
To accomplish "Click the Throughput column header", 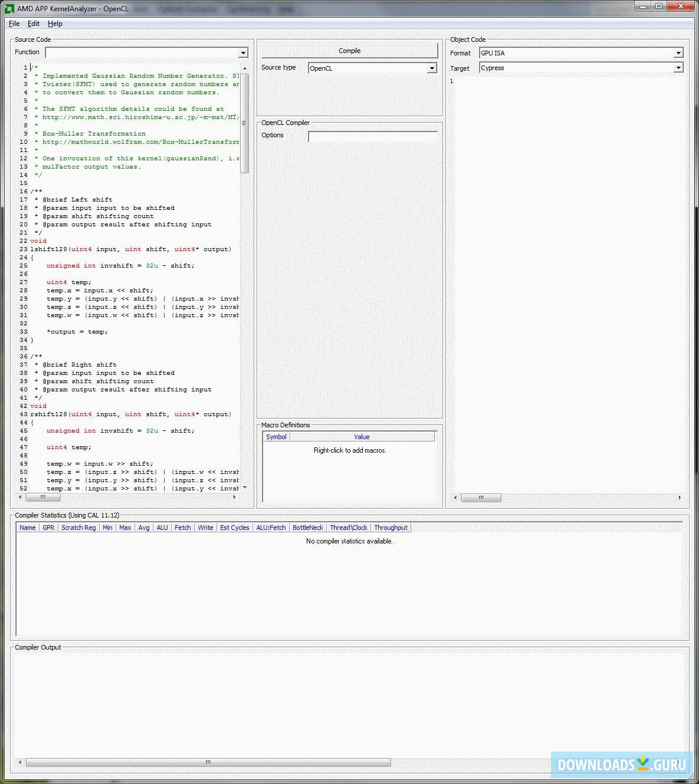I will (x=390, y=528).
